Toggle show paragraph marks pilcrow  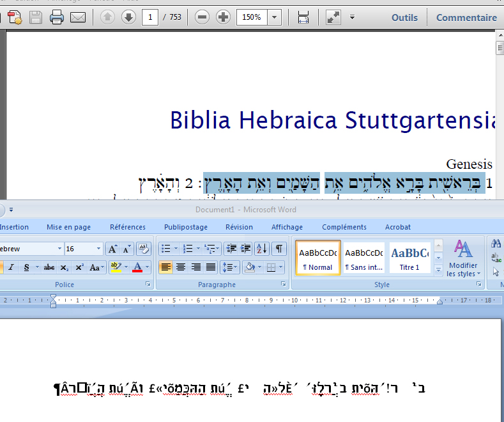(x=279, y=249)
